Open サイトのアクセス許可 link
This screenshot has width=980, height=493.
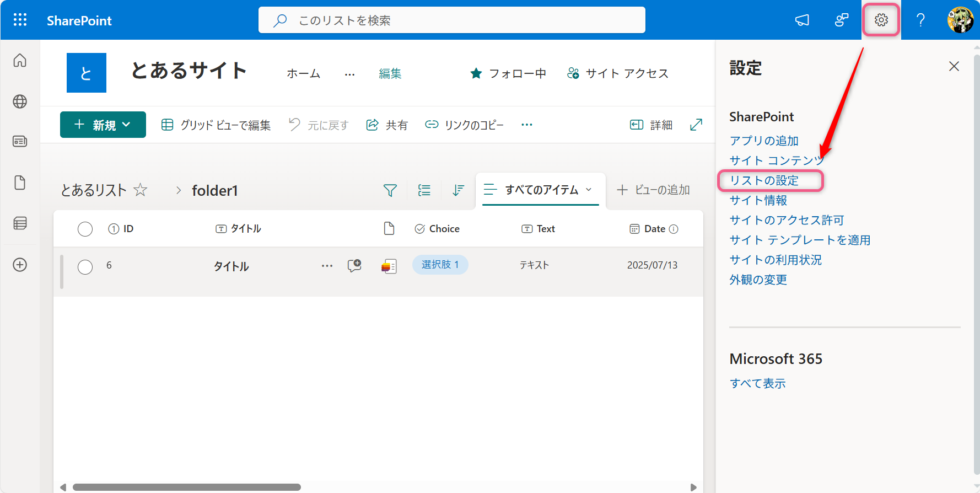click(787, 220)
